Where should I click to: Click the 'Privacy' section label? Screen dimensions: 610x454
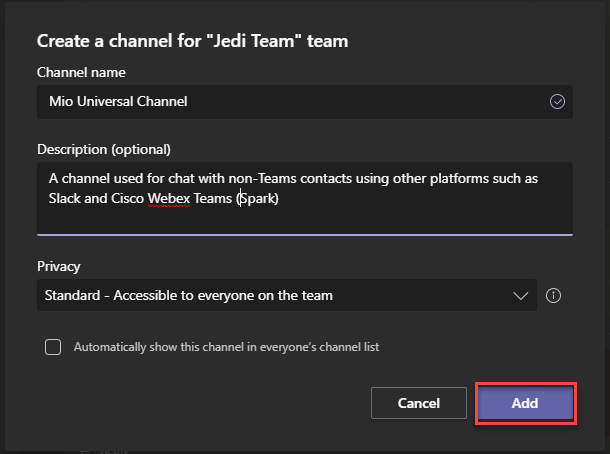[x=58, y=267]
